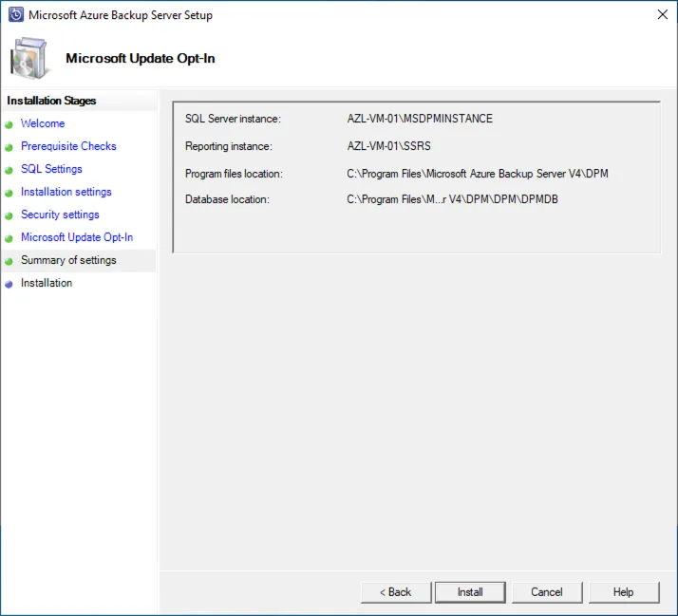Click the Database location path value
The width and height of the screenshot is (678, 616).
[451, 199]
